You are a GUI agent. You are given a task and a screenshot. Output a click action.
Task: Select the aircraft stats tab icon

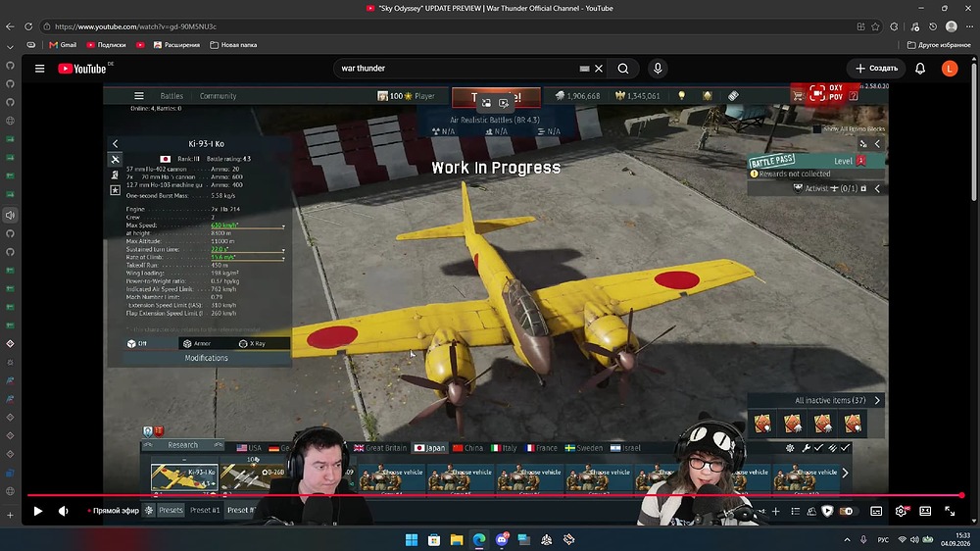(115, 160)
